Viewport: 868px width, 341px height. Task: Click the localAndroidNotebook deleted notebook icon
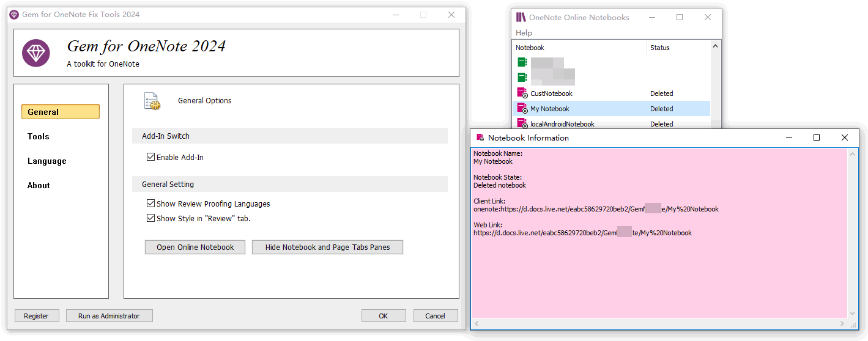(x=522, y=123)
